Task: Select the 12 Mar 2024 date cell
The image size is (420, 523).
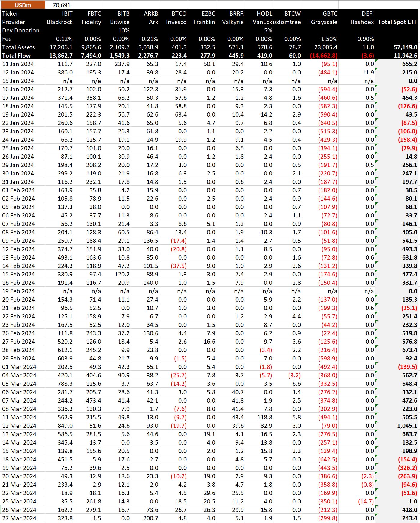Action: pyautogui.click(x=19, y=426)
